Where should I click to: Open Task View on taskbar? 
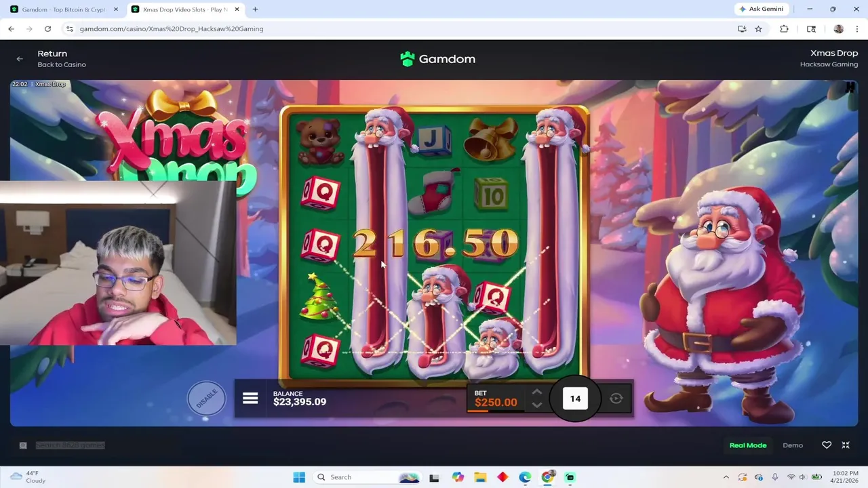click(x=434, y=477)
